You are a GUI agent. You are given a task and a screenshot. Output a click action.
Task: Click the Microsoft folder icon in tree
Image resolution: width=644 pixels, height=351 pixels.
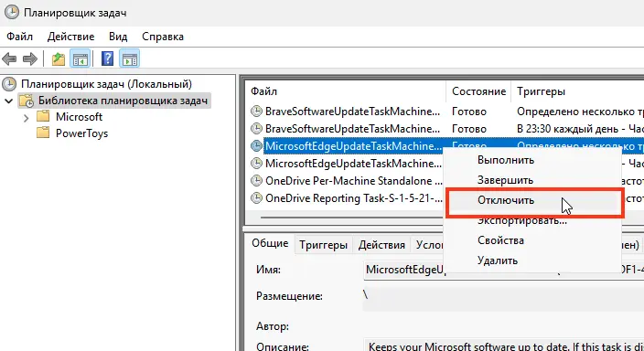43,116
